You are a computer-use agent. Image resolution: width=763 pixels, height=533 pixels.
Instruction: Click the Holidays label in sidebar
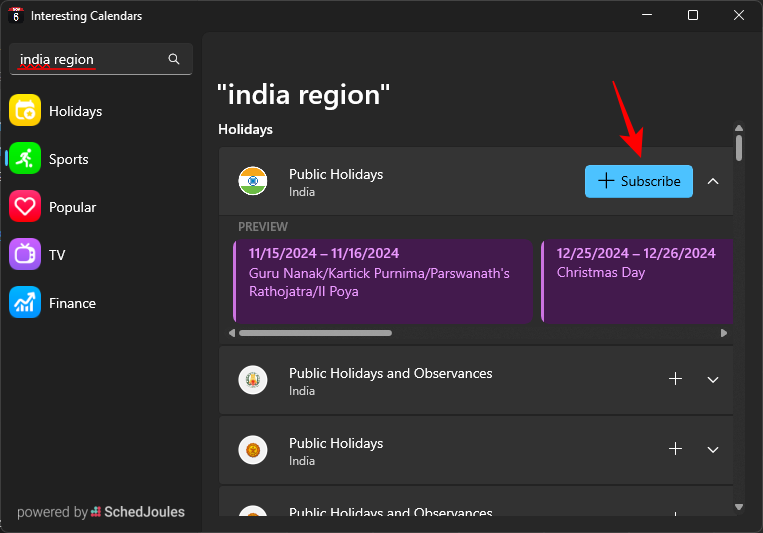pos(75,111)
